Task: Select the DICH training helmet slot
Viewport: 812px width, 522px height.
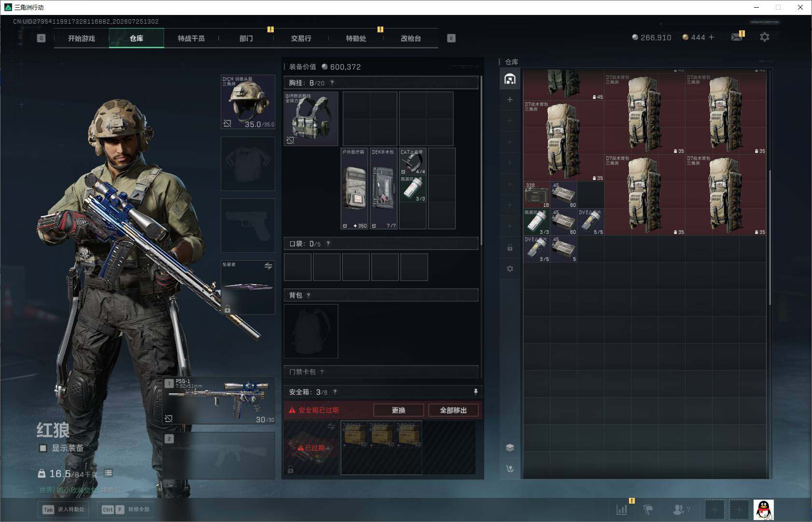Action: coord(248,102)
